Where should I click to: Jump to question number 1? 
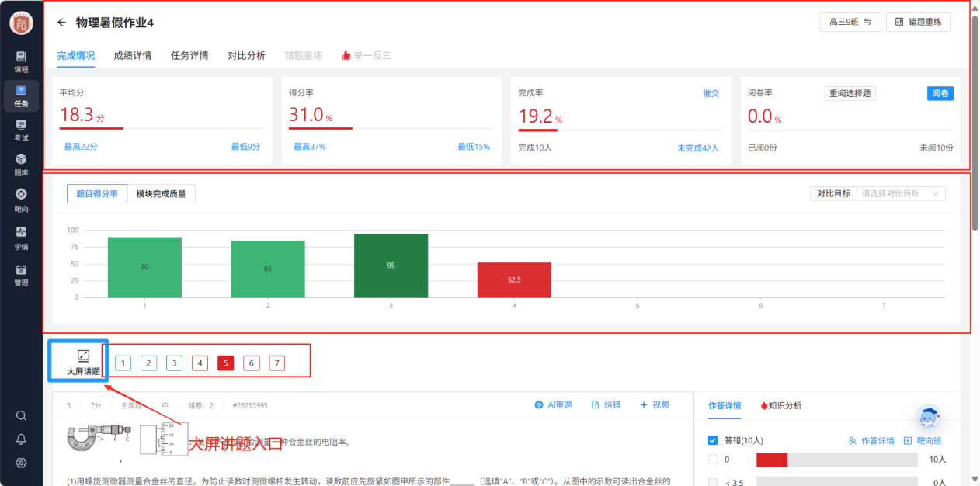[123, 363]
